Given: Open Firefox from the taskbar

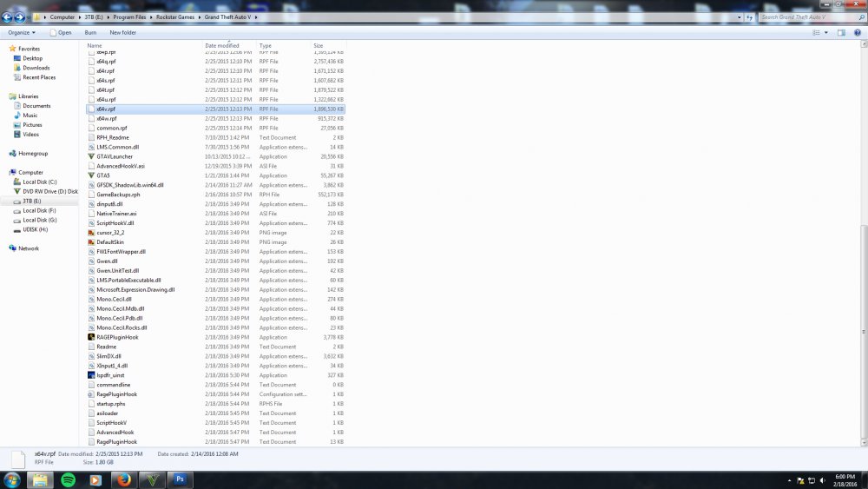Looking at the screenshot, I should click(x=124, y=479).
